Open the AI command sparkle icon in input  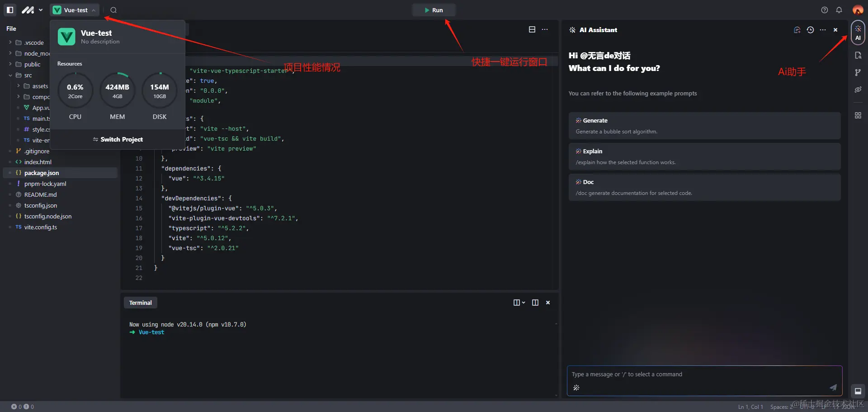[x=576, y=388]
